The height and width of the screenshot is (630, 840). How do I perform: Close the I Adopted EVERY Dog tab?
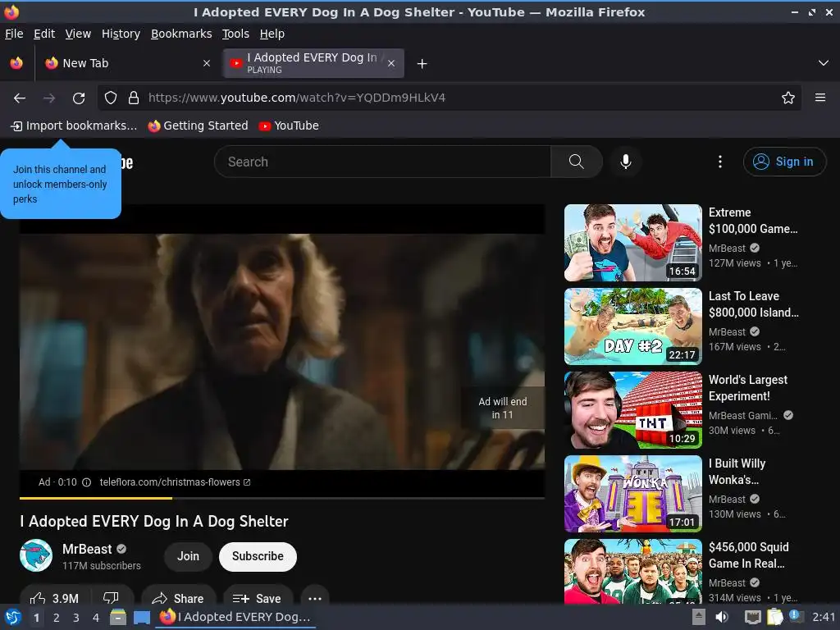click(x=391, y=63)
